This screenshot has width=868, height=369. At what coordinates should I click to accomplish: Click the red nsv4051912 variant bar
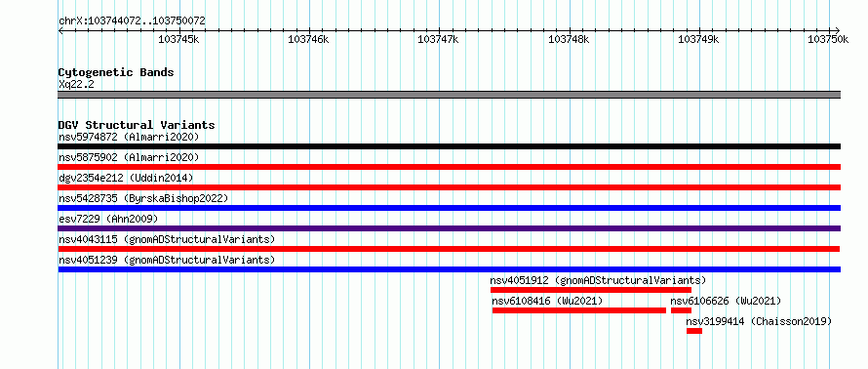pyautogui.click(x=591, y=290)
